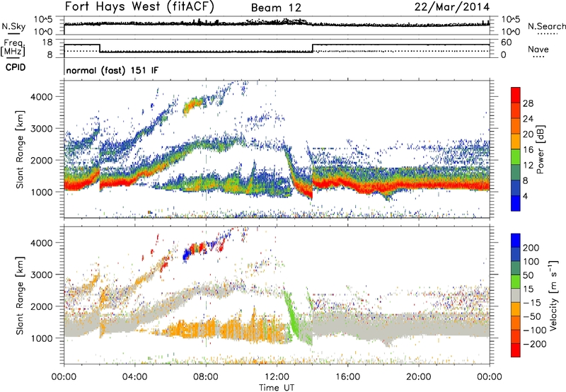Viewport: 566px width, 392px height.
Task: Select the 'N.Sky' legend label
Action: pyautogui.click(x=13, y=26)
